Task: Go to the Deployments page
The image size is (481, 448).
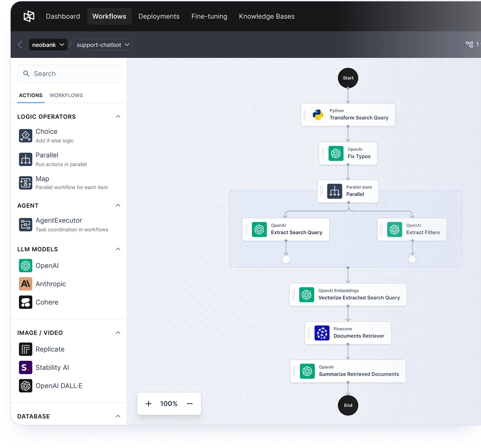Action: 159,16
